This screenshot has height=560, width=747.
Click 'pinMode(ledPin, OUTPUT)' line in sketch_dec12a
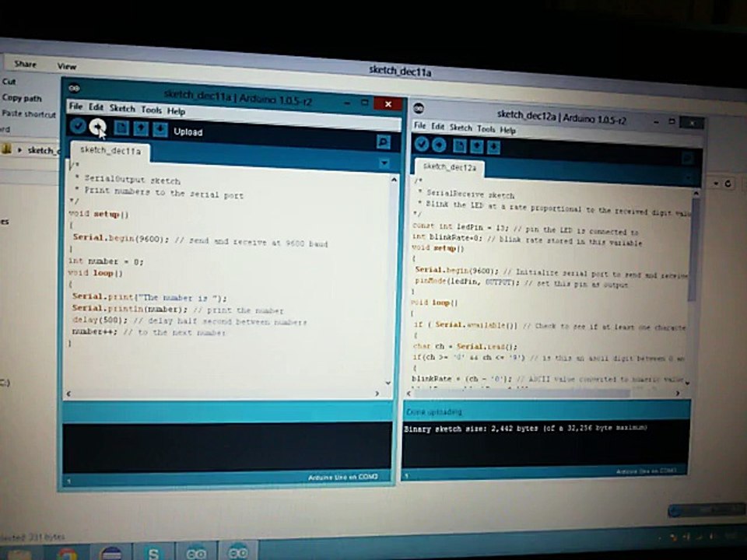(521, 283)
